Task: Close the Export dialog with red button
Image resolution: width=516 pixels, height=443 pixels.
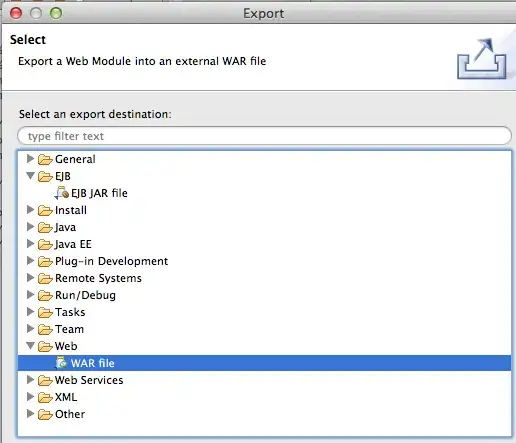Action: 16,13
